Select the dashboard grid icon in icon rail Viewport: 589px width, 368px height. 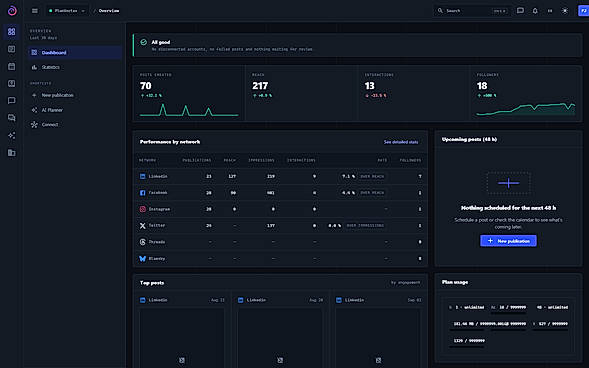(x=12, y=32)
